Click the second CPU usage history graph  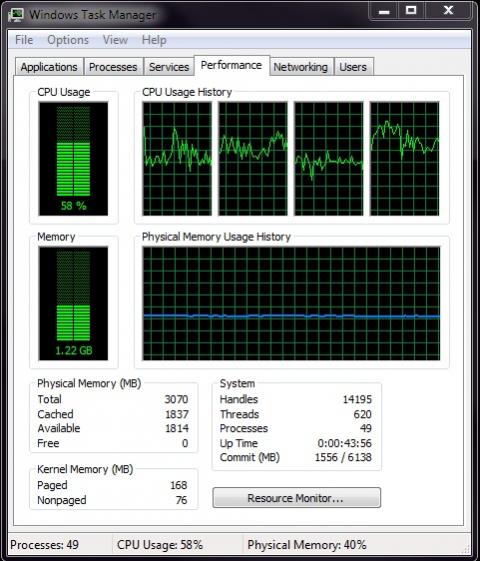pos(253,159)
